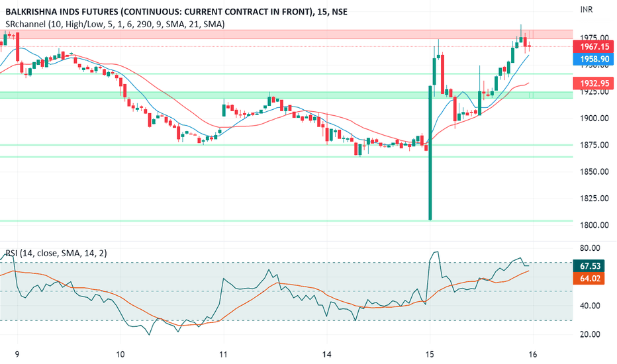Click date label 11 on time axis
This screenshot has width=617, height=364.
(x=224, y=355)
